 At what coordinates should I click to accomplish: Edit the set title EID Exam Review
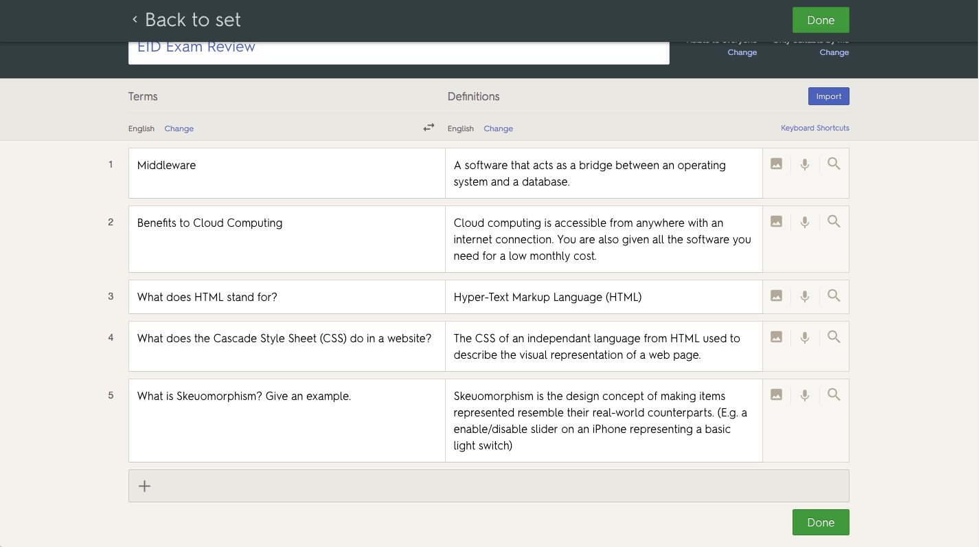[x=398, y=49]
